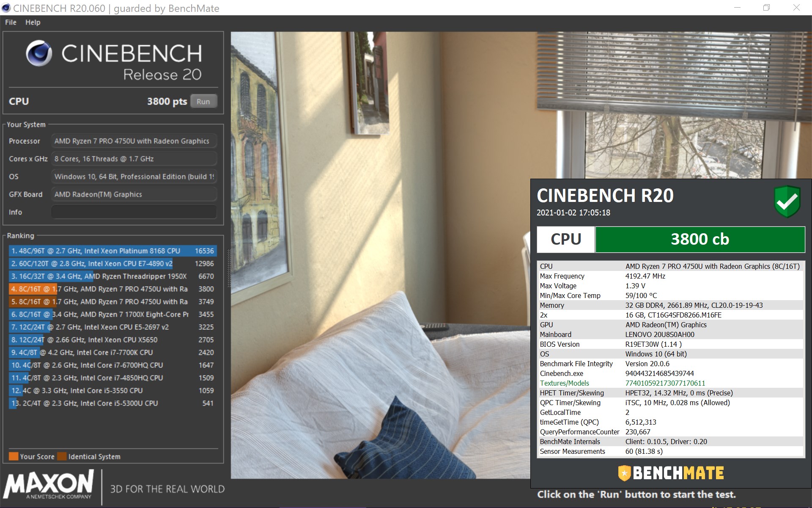
Task: Click the Min/Max Core Temp 59/100 °C value
Action: (x=641, y=295)
